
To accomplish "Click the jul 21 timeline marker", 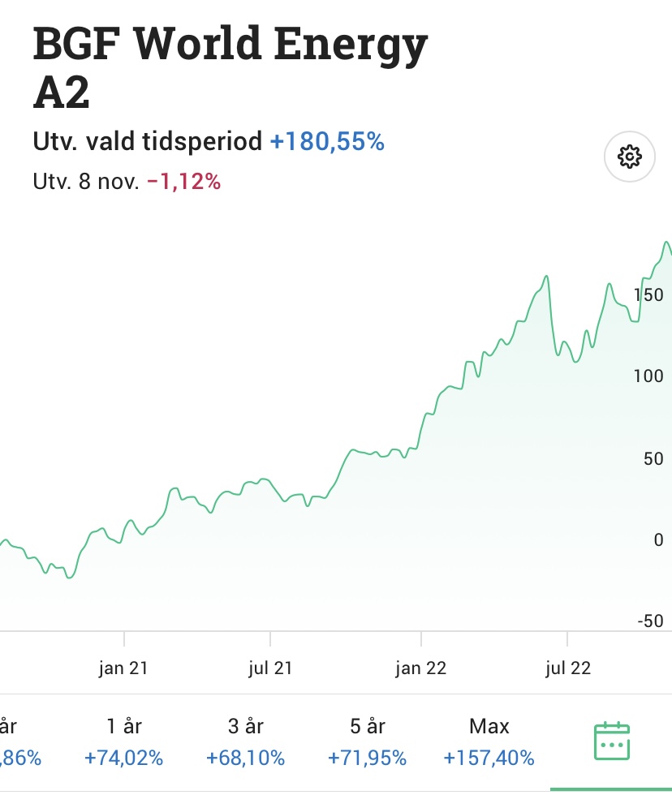I will pyautogui.click(x=270, y=668).
